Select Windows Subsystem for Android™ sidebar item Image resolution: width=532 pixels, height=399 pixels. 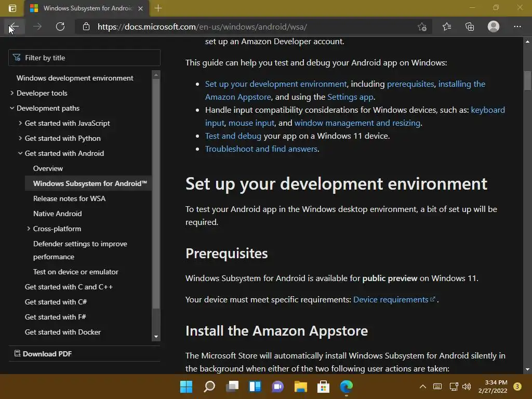(x=88, y=183)
